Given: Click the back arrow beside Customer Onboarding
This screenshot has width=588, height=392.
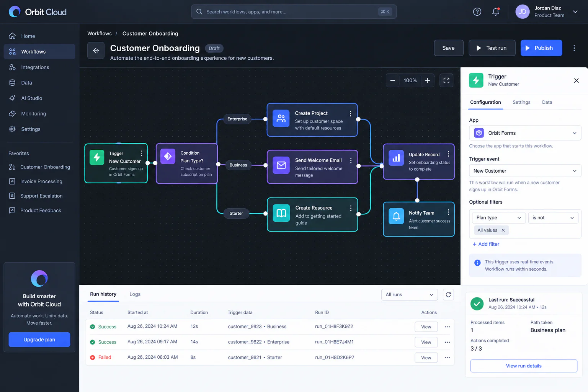Looking at the screenshot, I should pyautogui.click(x=96, y=51).
